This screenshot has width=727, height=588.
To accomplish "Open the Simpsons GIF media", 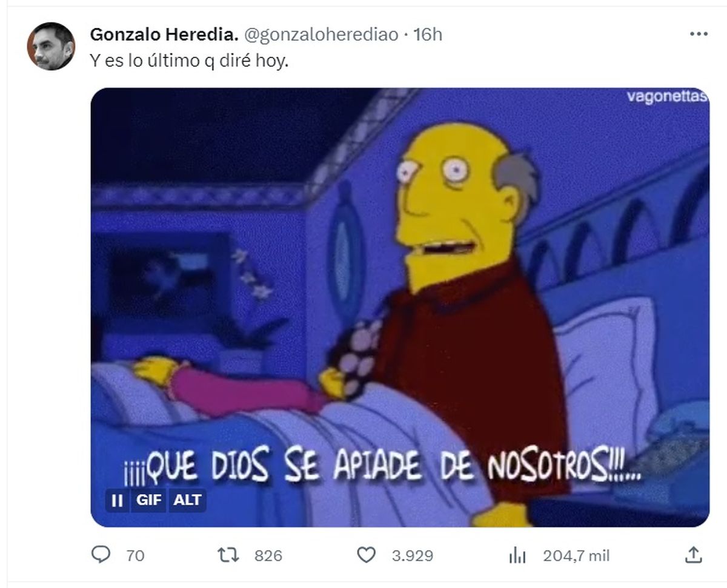I will [x=400, y=307].
